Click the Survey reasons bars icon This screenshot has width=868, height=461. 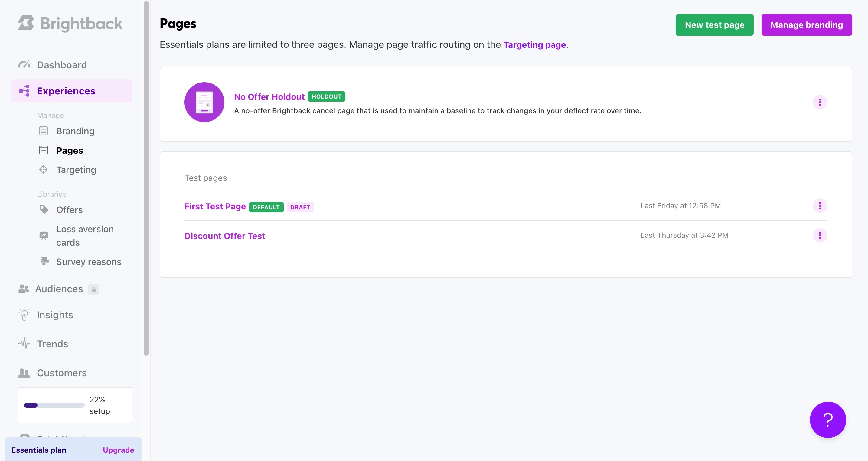tap(44, 261)
